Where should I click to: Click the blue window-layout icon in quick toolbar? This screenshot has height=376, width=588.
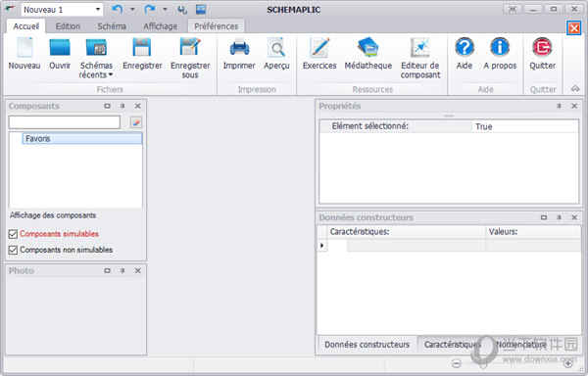pyautogui.click(x=201, y=9)
